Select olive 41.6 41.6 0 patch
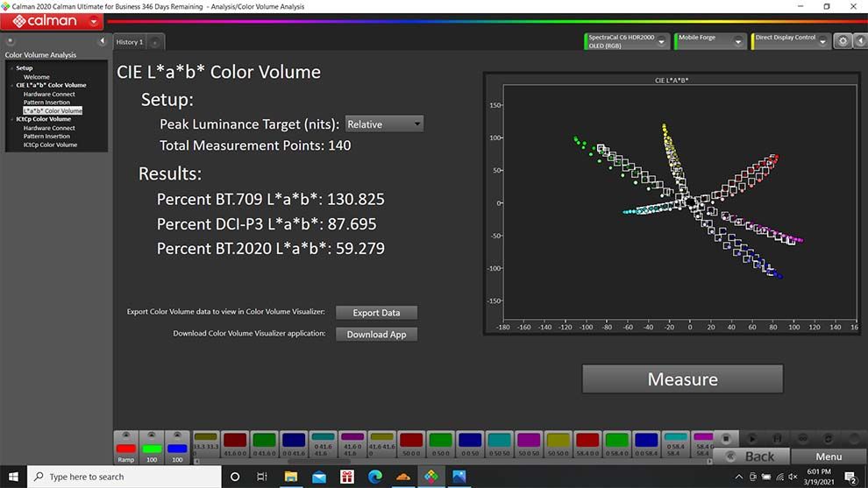Screen dimensions: 868x488 click(x=381, y=444)
